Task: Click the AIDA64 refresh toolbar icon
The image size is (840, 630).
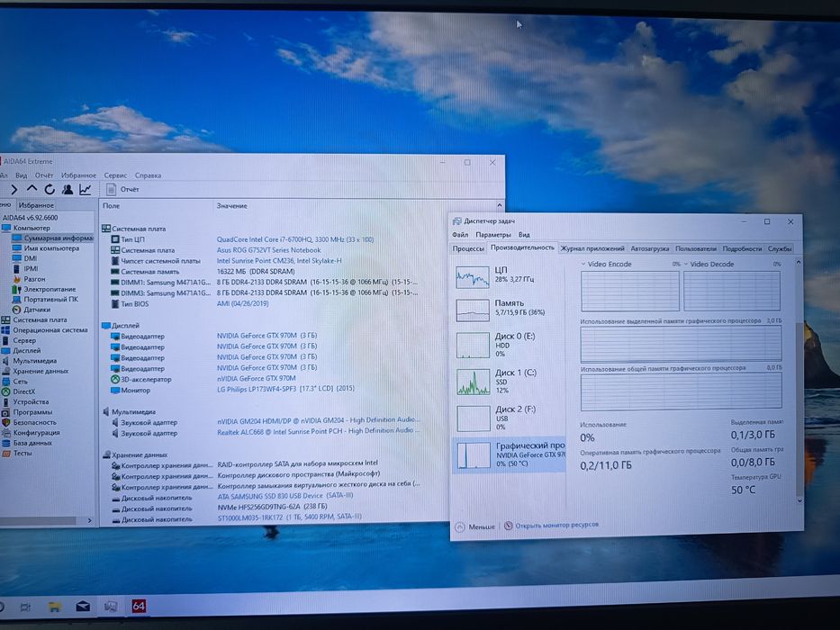Action: tap(50, 189)
